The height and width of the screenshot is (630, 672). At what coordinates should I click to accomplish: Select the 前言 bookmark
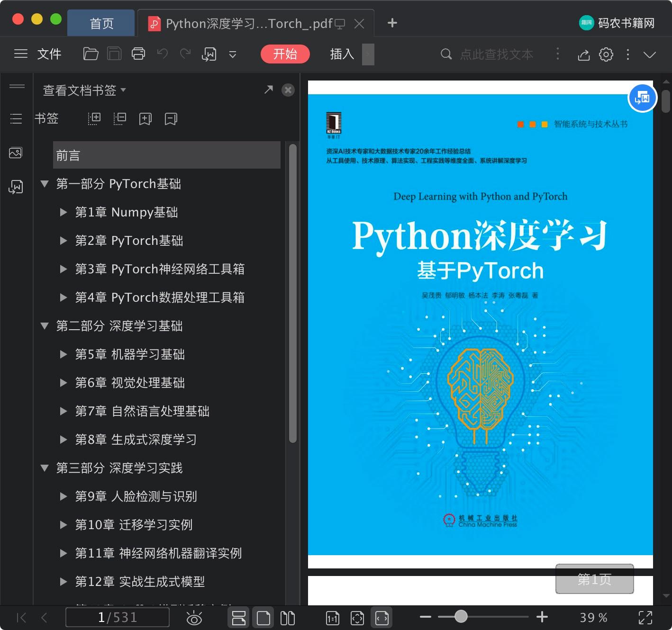coord(167,155)
